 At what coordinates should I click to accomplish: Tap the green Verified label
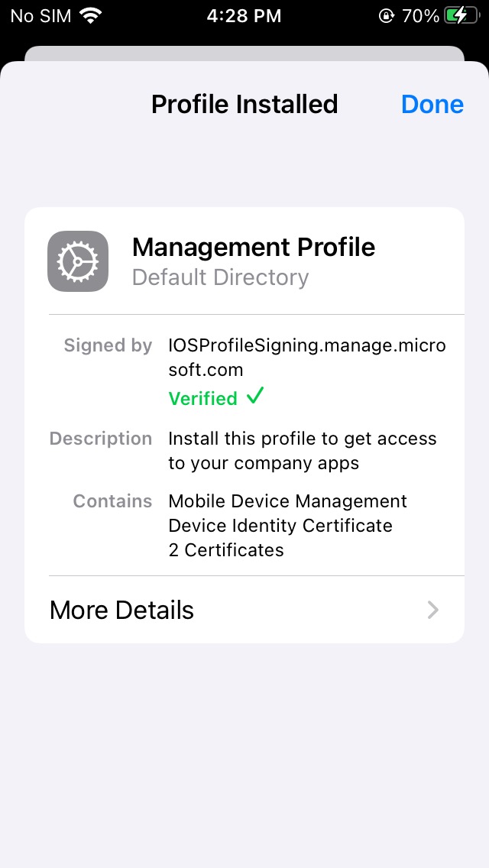tap(202, 399)
